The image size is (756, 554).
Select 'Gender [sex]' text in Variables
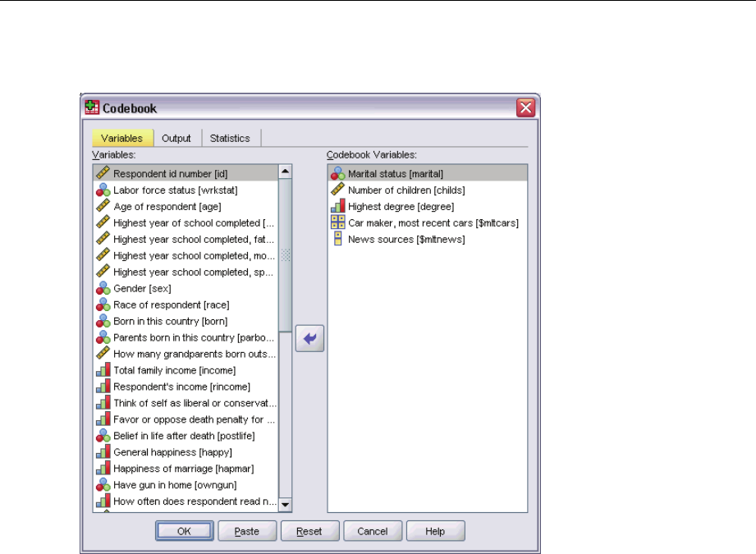click(142, 288)
